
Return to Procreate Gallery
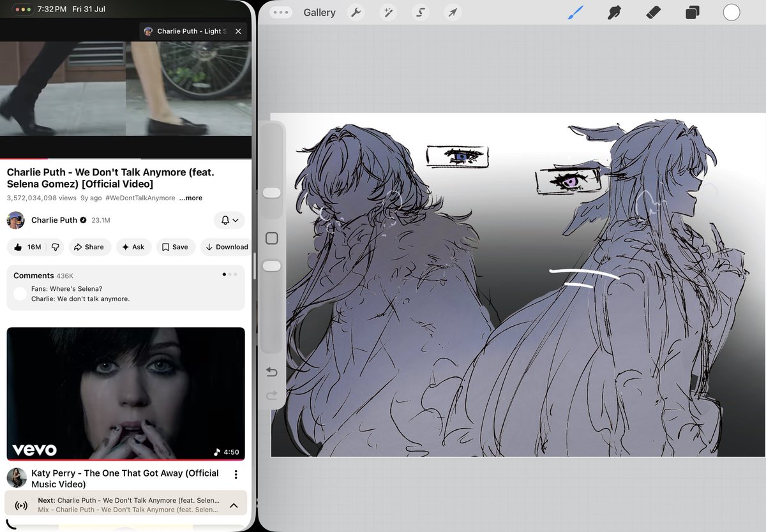tap(319, 13)
